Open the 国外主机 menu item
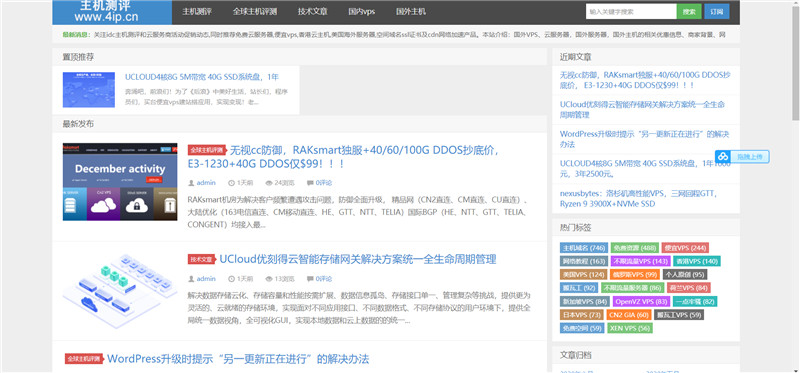 click(411, 12)
